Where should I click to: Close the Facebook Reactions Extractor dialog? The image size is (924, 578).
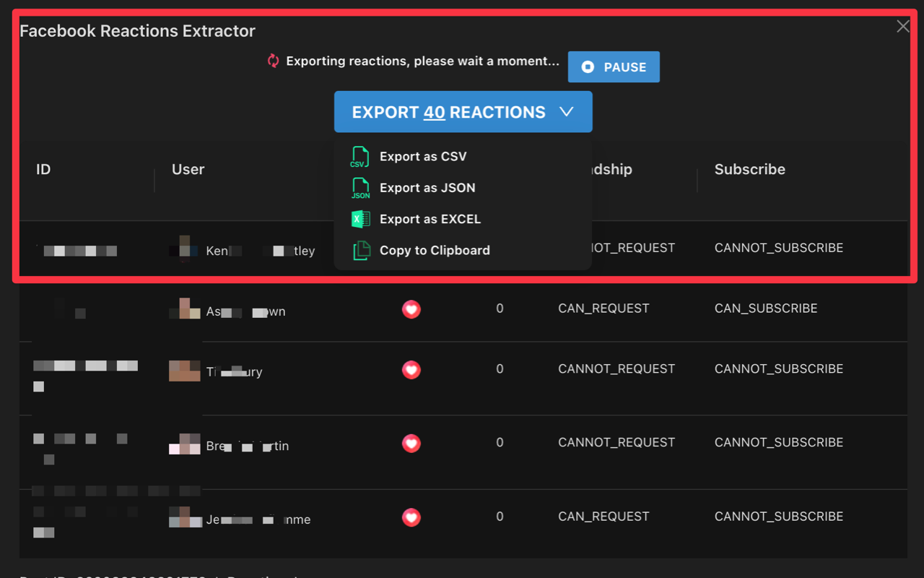coord(903,27)
